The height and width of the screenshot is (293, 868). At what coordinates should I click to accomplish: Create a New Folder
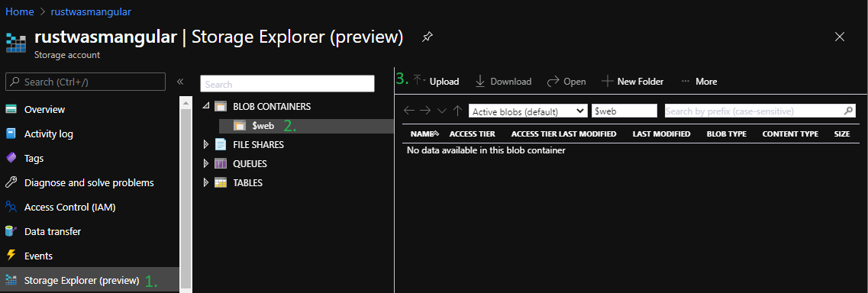pyautogui.click(x=632, y=82)
